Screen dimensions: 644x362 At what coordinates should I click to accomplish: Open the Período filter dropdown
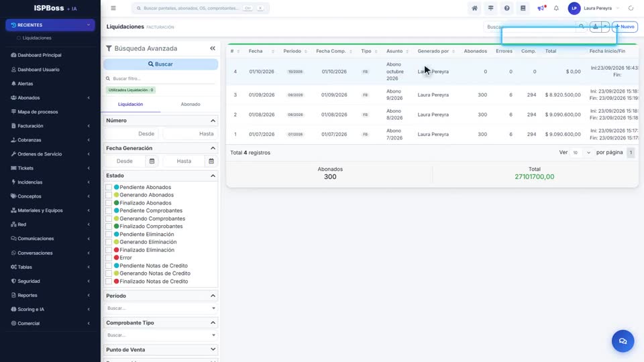(160, 308)
